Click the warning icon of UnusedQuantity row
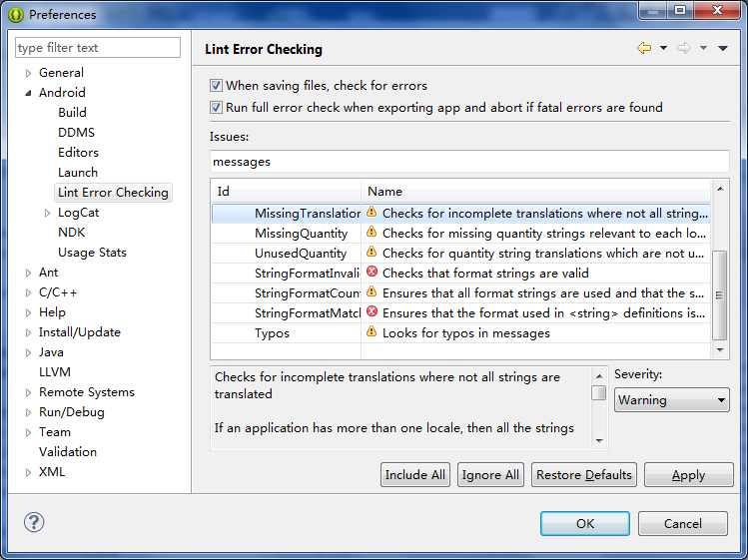 tap(372, 253)
